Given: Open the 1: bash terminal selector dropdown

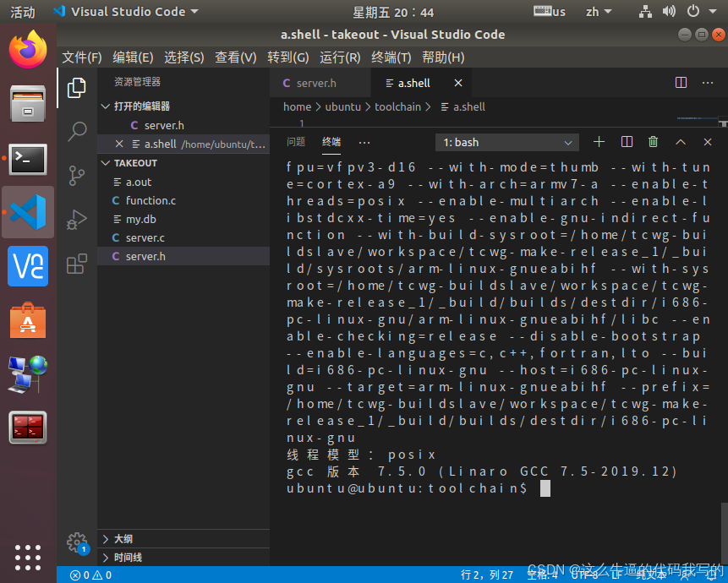Looking at the screenshot, I should point(507,143).
